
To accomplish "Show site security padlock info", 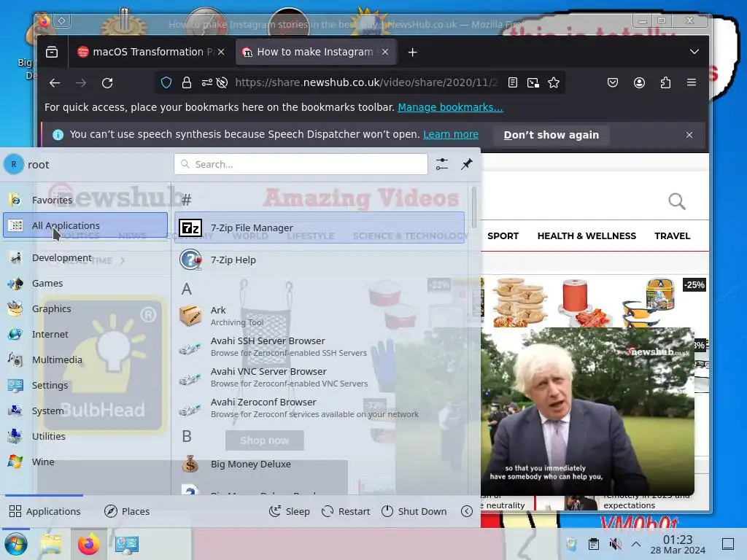I will [x=187, y=83].
